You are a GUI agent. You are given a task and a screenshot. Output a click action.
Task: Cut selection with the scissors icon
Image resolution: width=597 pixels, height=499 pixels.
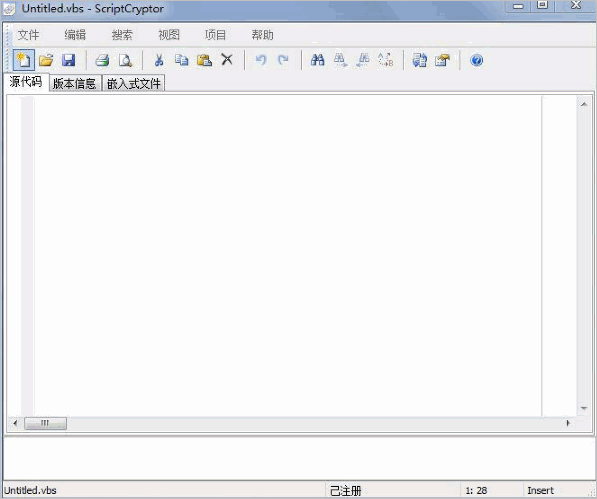tap(159, 60)
